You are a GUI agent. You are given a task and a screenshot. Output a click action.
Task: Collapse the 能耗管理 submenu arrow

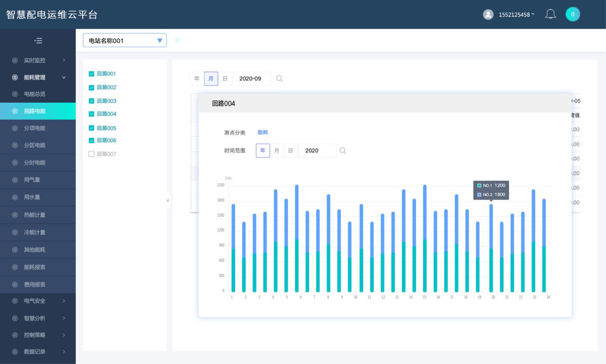tap(64, 77)
